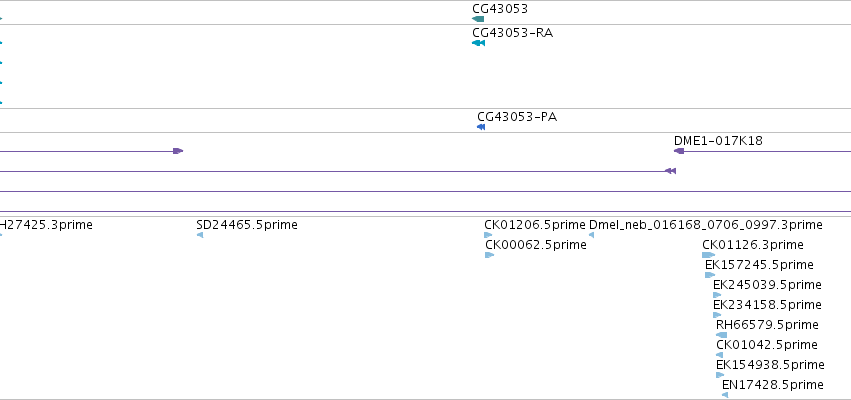851x400 pixels.
Task: Select the CG43053-PA protein arrow glyph
Action: tap(481, 127)
